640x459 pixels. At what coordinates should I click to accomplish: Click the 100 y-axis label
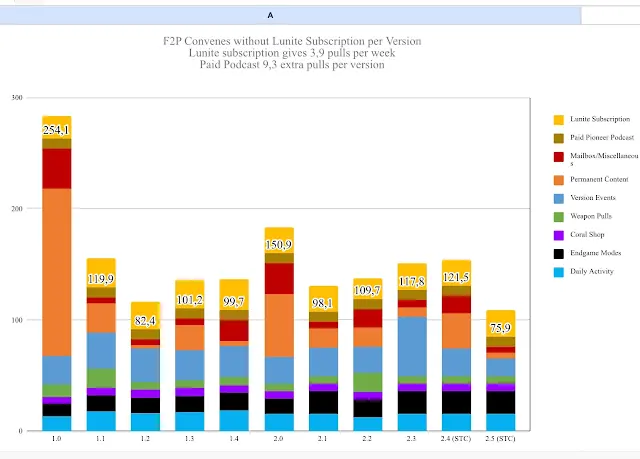click(17, 320)
